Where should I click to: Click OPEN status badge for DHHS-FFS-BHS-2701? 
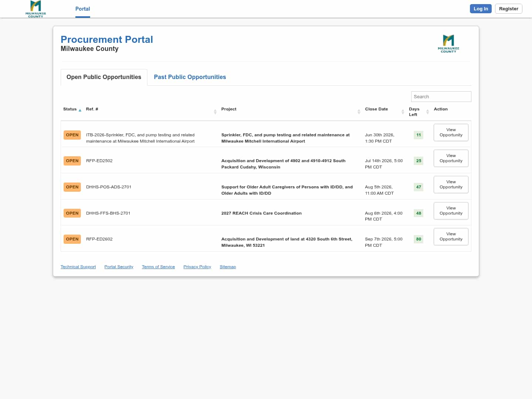click(x=72, y=213)
